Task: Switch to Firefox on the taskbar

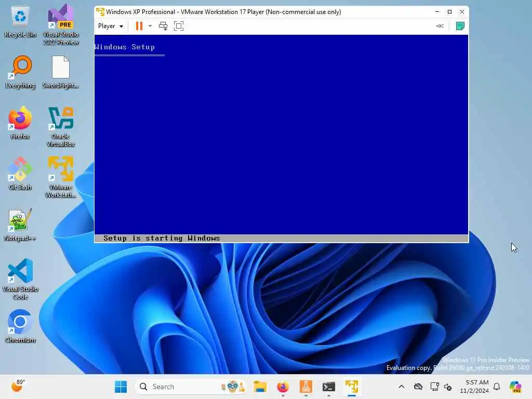Action: click(283, 387)
